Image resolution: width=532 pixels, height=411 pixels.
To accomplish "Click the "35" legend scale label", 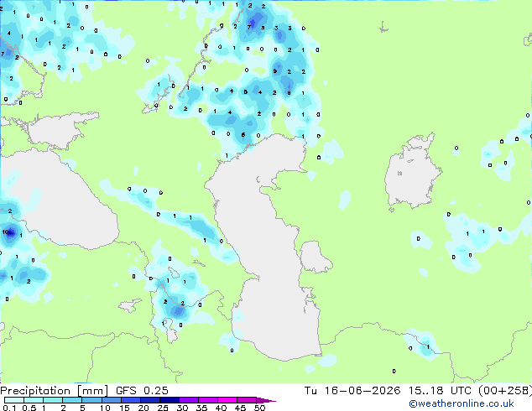I will 201,408.
